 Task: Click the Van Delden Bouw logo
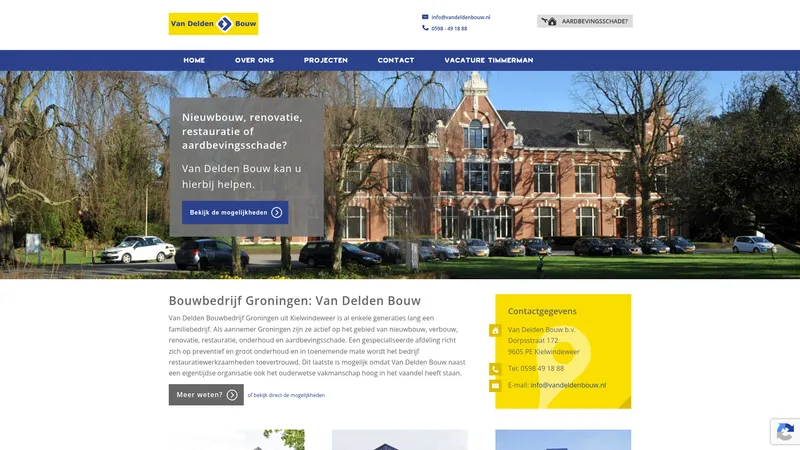[213, 24]
